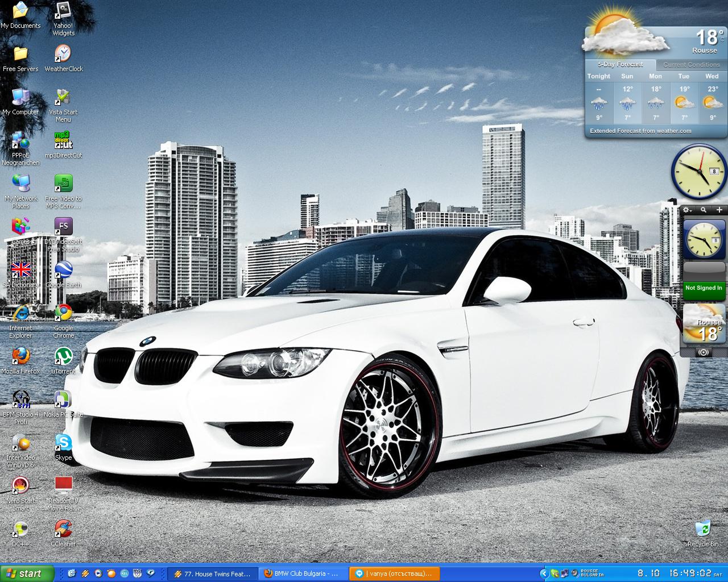Click the network computers tray icon

tap(565, 574)
